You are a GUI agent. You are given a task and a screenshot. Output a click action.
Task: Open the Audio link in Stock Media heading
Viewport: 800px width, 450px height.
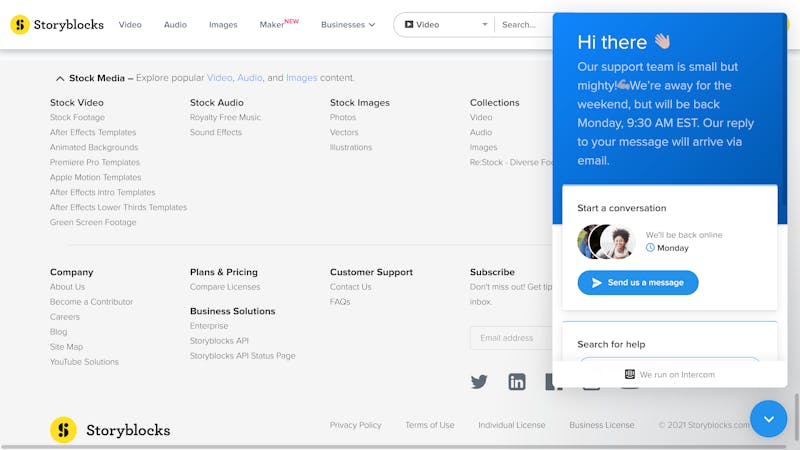pyautogui.click(x=250, y=78)
